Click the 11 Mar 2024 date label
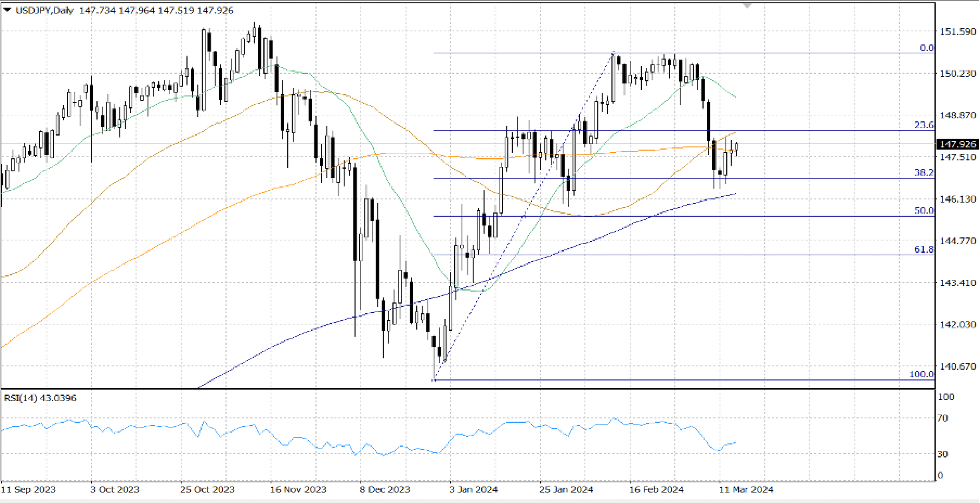The image size is (980, 503). coord(746,490)
